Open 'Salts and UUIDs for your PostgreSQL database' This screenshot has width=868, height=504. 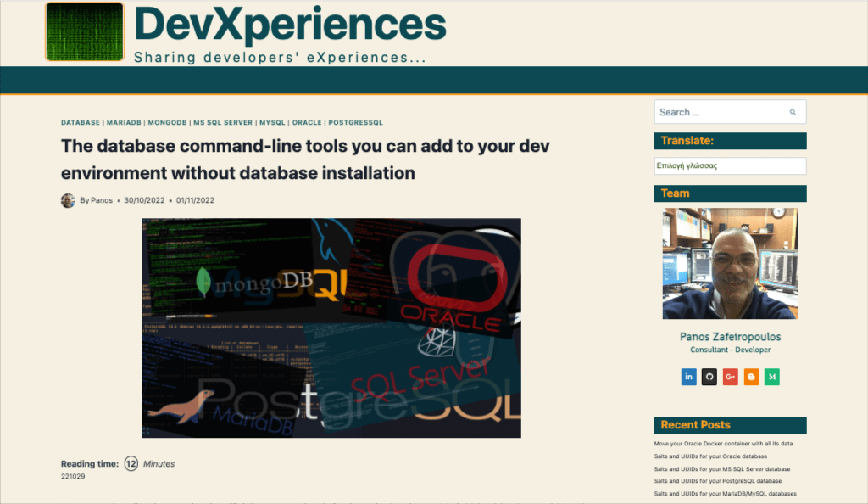[x=717, y=481]
